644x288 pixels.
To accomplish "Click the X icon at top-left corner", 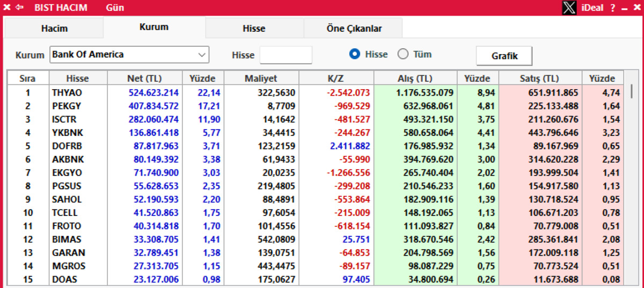I will tap(7, 8).
